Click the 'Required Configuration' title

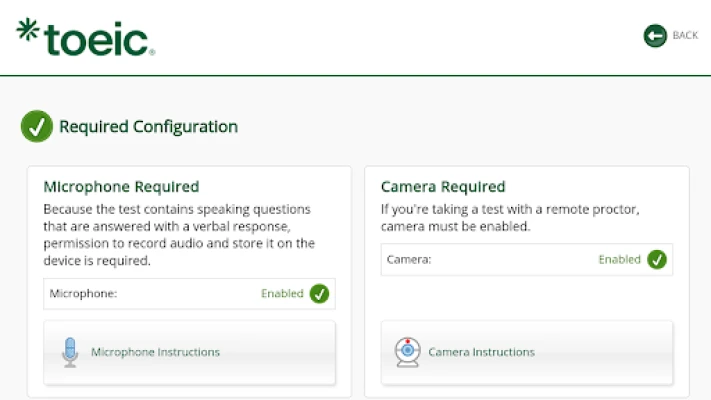click(148, 127)
